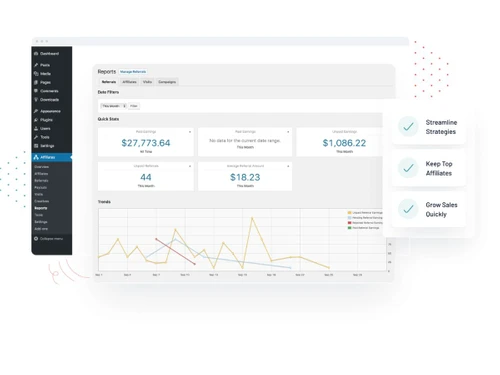
Task: Click the Downloads icon in the sidebar
Action: (36, 100)
